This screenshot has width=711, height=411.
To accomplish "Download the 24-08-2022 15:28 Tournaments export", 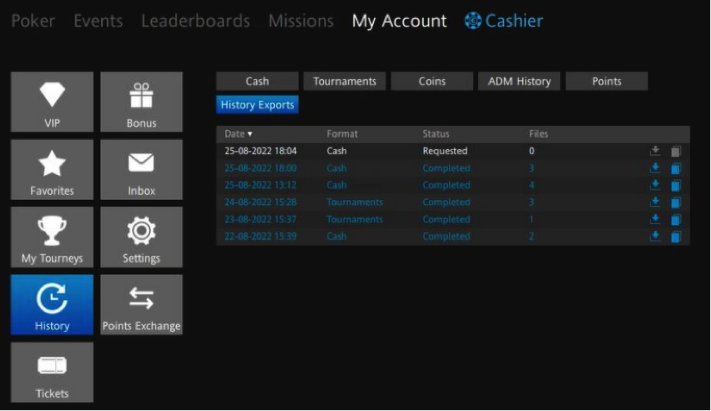I will pos(655,202).
